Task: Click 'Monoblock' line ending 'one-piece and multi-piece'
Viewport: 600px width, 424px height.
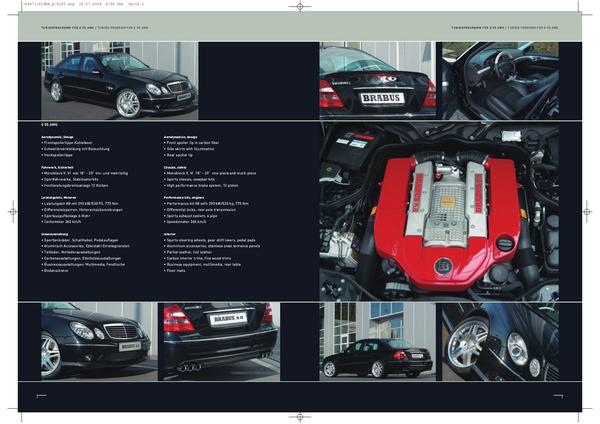Action: (x=211, y=173)
